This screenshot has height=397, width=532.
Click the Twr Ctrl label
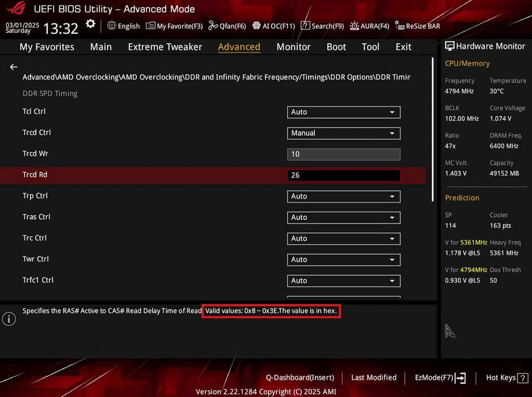click(36, 259)
